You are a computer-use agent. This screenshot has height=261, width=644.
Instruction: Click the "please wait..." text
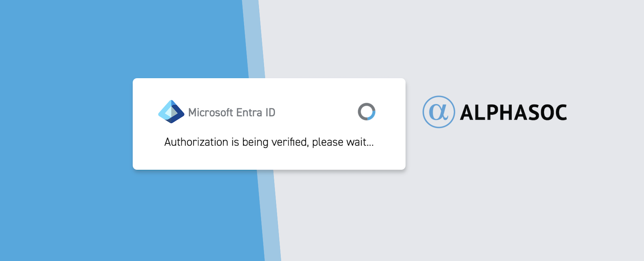[343, 142]
